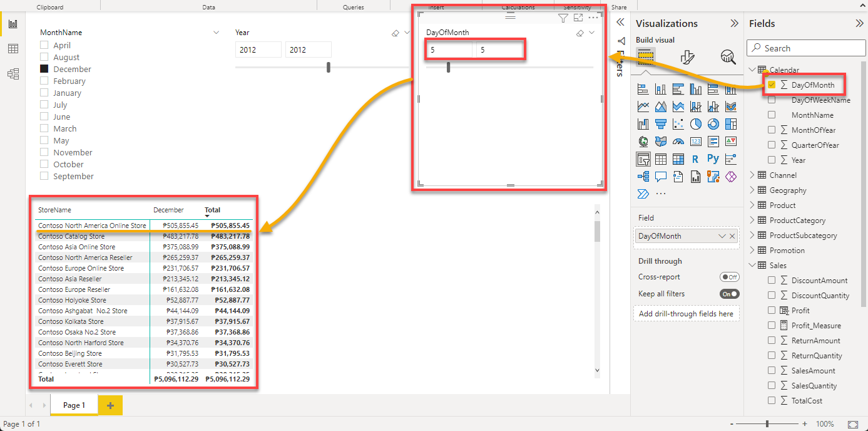Choose the Treemap visual
The image size is (868, 431).
click(730, 124)
